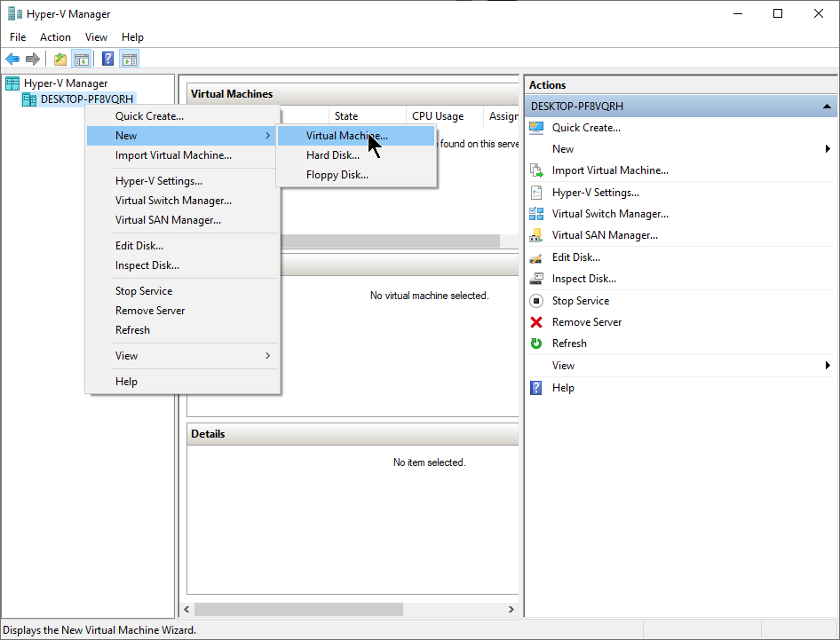Image resolution: width=840 pixels, height=640 pixels.
Task: Choose Floppy Disk... from the New submenu
Action: [356, 175]
